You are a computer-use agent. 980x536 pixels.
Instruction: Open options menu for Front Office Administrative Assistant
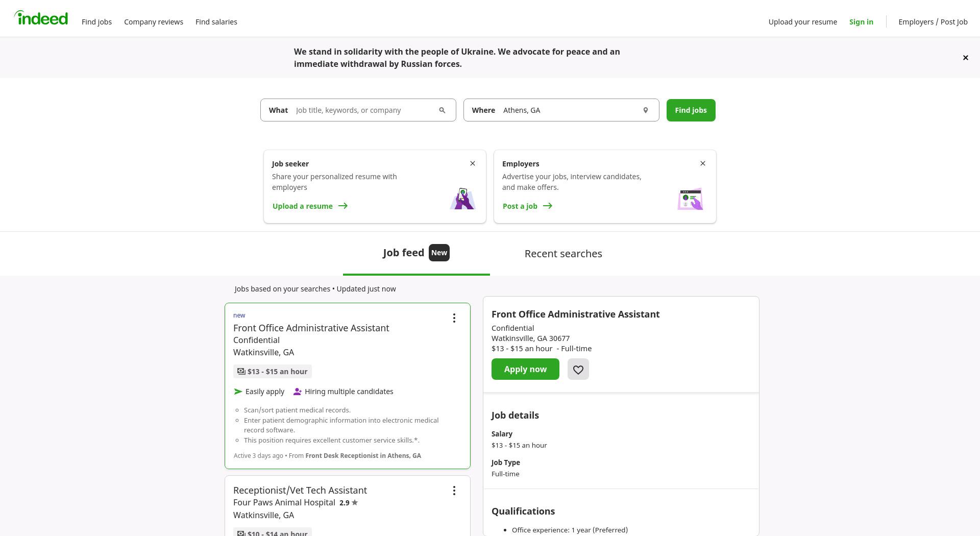coord(454,319)
